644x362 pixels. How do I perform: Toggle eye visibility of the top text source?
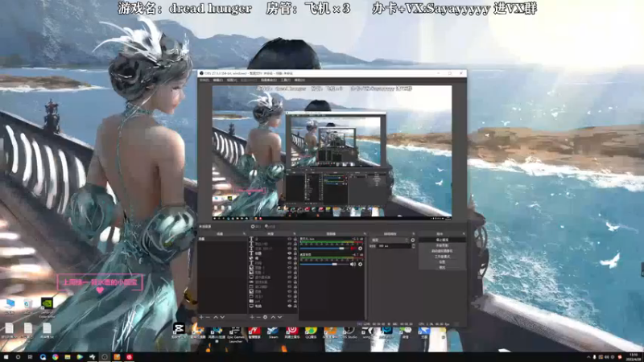[290, 239]
